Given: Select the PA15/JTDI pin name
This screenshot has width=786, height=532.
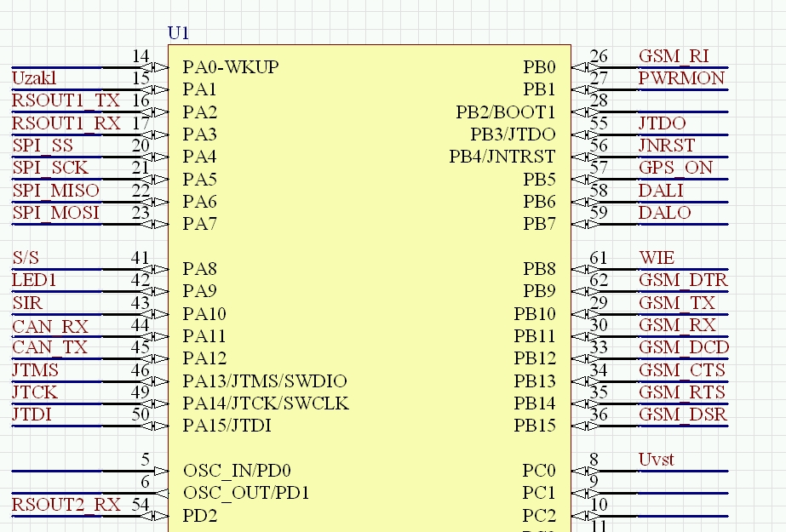Looking at the screenshot, I should (x=227, y=426).
